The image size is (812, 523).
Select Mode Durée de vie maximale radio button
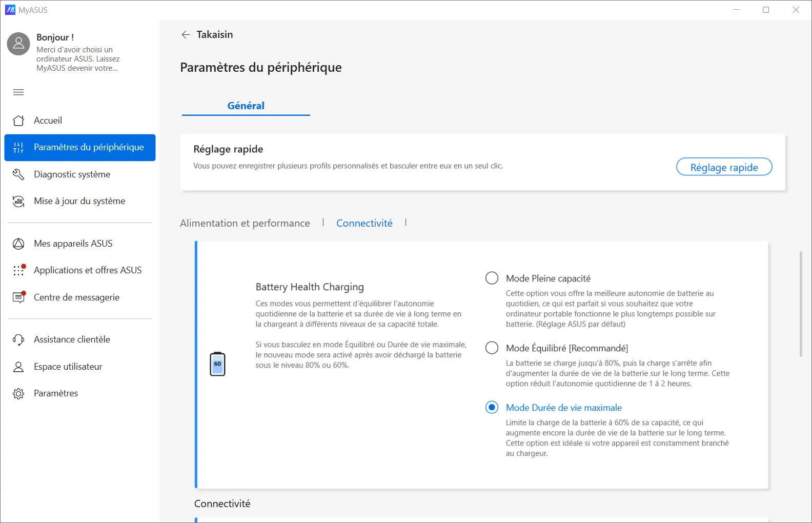pyautogui.click(x=492, y=407)
